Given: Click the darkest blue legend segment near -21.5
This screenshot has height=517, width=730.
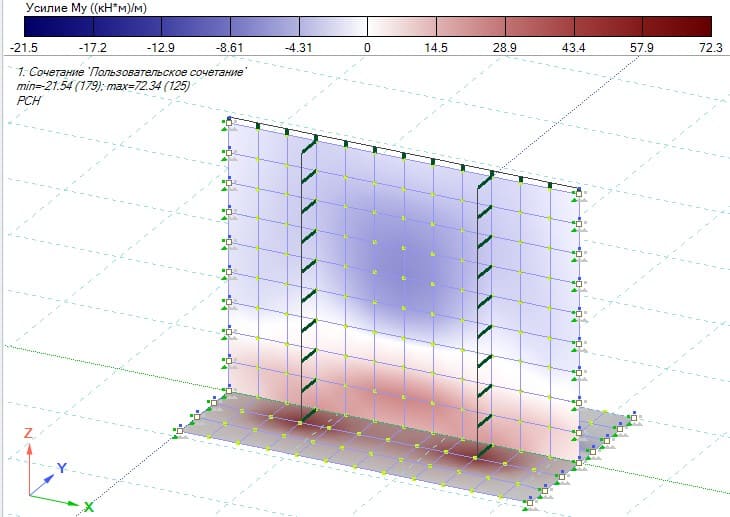Looking at the screenshot, I should pos(59,27).
